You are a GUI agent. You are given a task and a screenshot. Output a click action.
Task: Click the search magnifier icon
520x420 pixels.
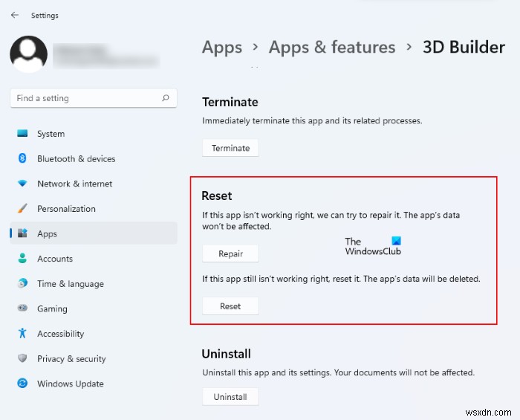click(x=165, y=98)
